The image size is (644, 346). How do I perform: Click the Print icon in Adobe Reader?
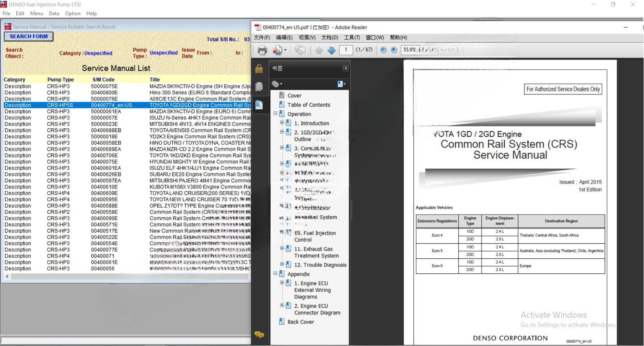coord(262,50)
